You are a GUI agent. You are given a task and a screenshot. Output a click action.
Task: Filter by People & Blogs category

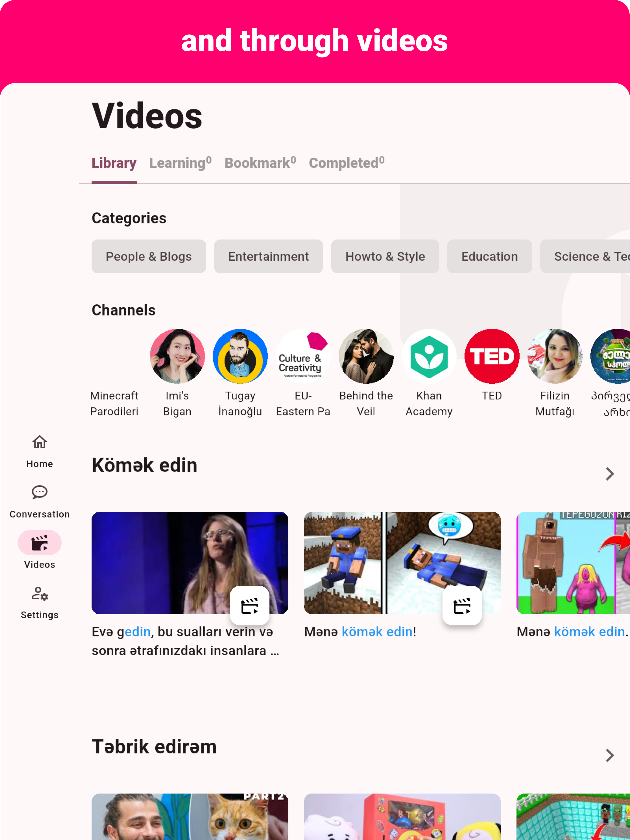[x=149, y=256]
